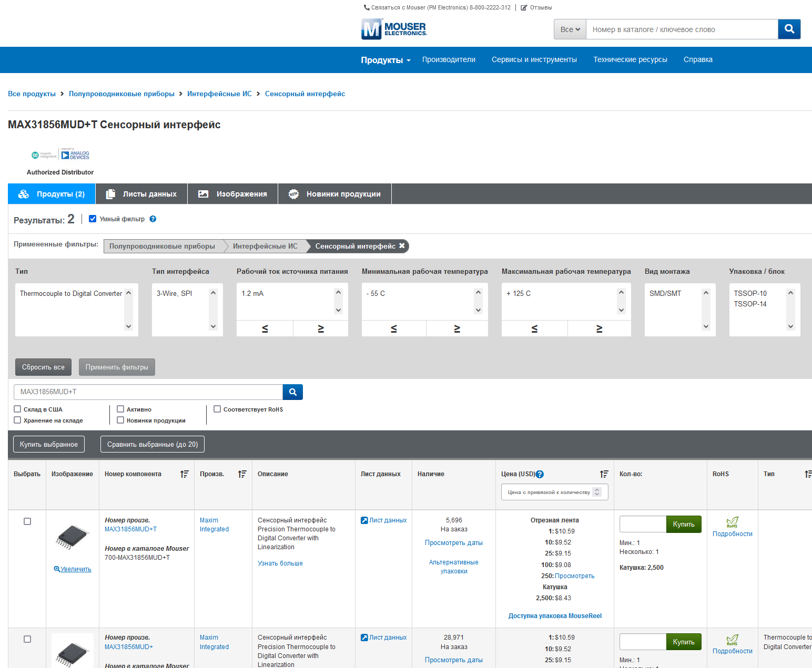The image size is (812, 668).
Task: Click the part-number search magnifier button
Action: tap(293, 392)
